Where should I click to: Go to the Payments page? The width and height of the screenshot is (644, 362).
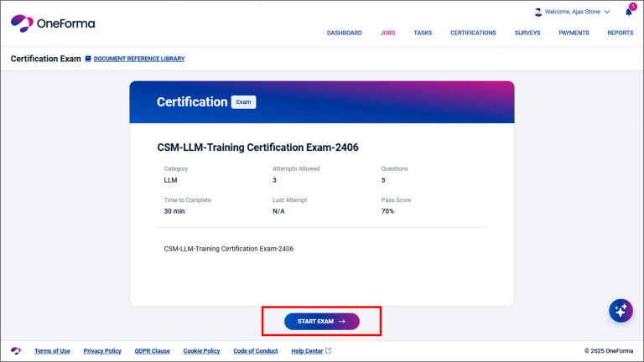coord(574,33)
